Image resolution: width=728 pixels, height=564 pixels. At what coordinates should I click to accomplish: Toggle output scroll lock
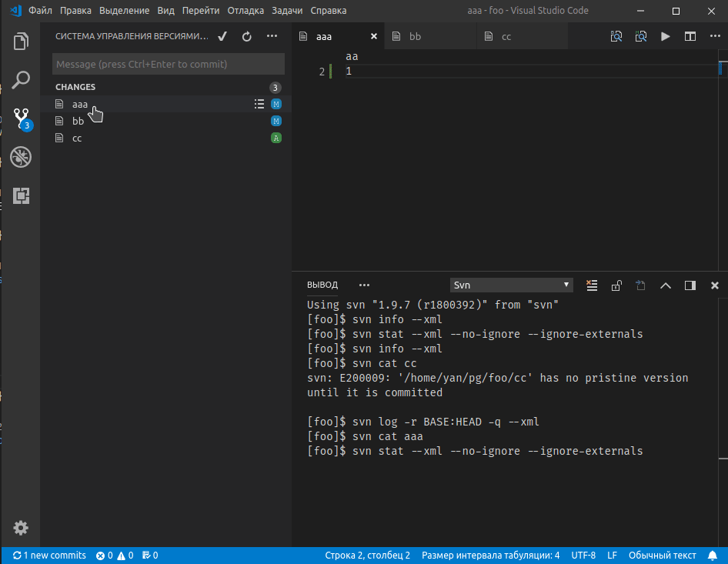click(616, 285)
